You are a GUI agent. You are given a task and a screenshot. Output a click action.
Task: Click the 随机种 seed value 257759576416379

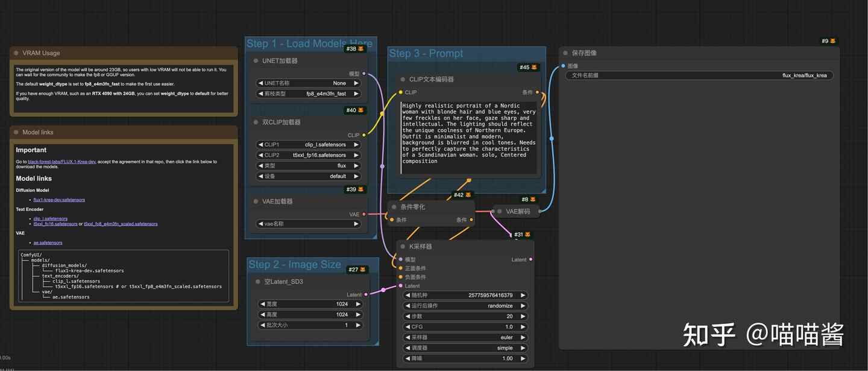click(490, 296)
